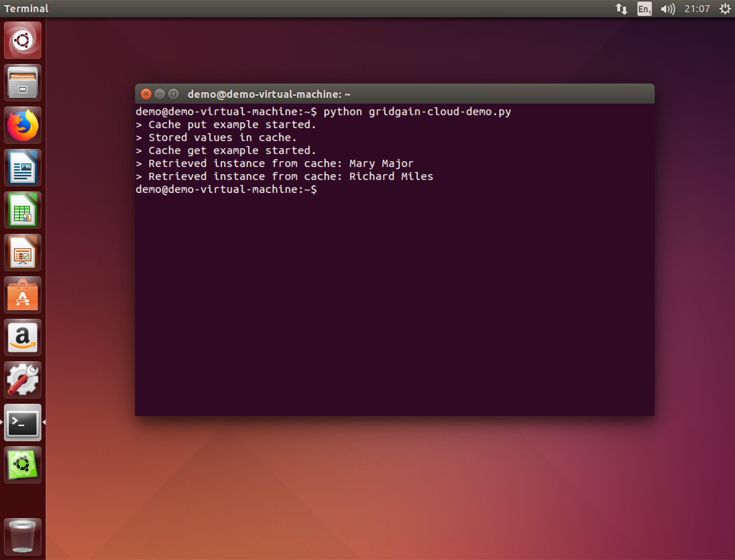The width and height of the screenshot is (735, 560).
Task: Launch Firefox web browser
Action: (23, 125)
